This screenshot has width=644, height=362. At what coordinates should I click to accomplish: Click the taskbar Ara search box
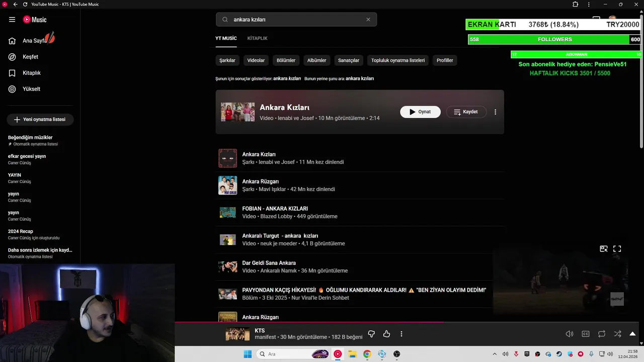[x=293, y=354]
